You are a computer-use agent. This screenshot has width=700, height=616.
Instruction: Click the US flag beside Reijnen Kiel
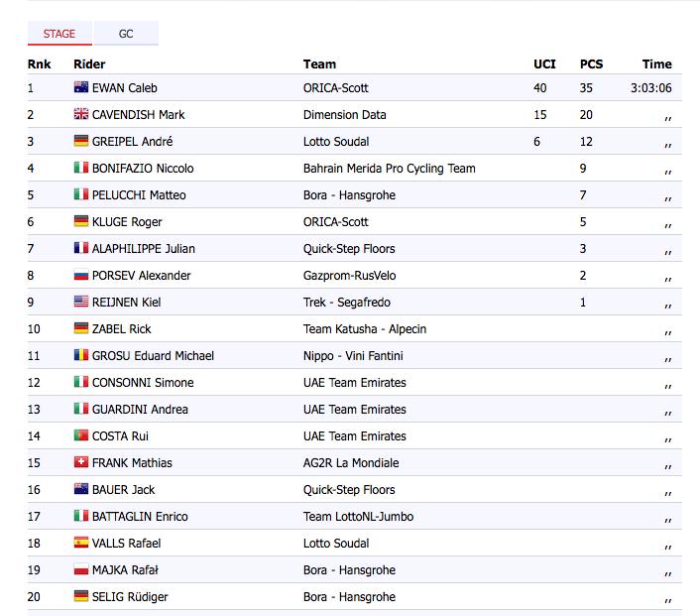coord(81,303)
